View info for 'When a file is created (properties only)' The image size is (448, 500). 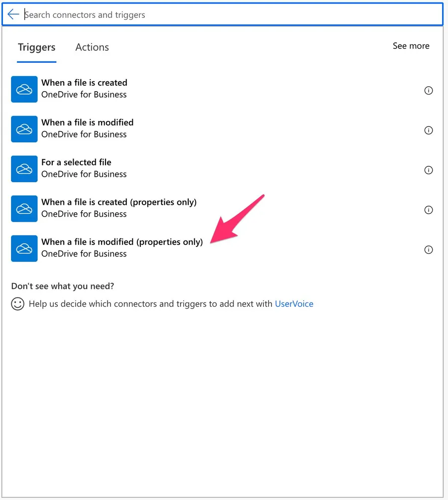428,210
